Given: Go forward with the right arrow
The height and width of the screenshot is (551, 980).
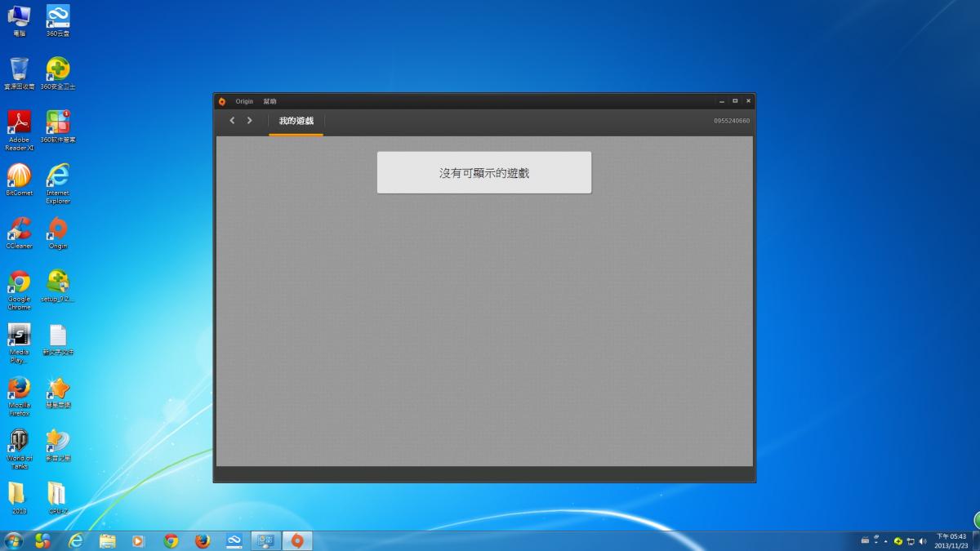Looking at the screenshot, I should (x=250, y=121).
